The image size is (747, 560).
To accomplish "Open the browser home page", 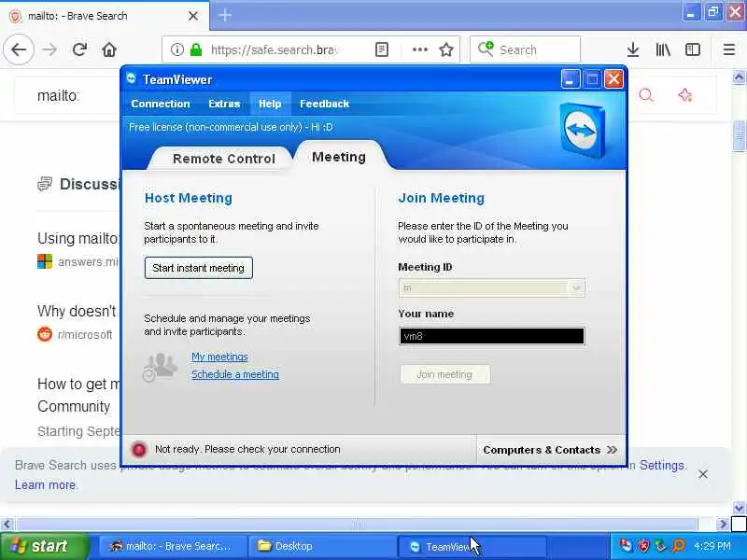I will point(109,49).
